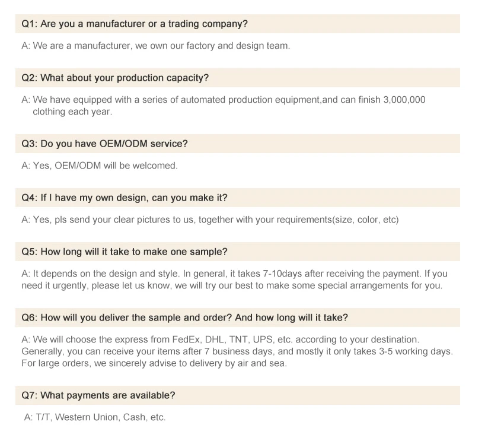Click the line listing FedEx, DHL, TNT, UPS

(220, 340)
